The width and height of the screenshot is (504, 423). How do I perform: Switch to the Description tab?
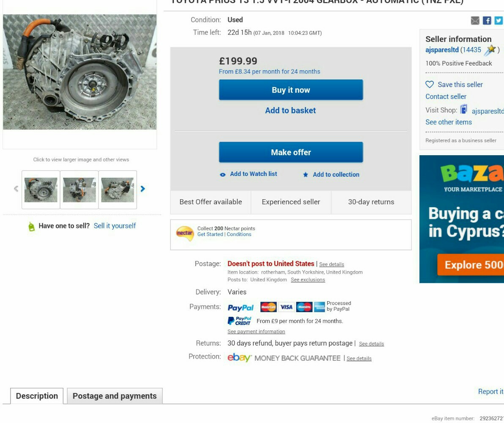coord(37,396)
